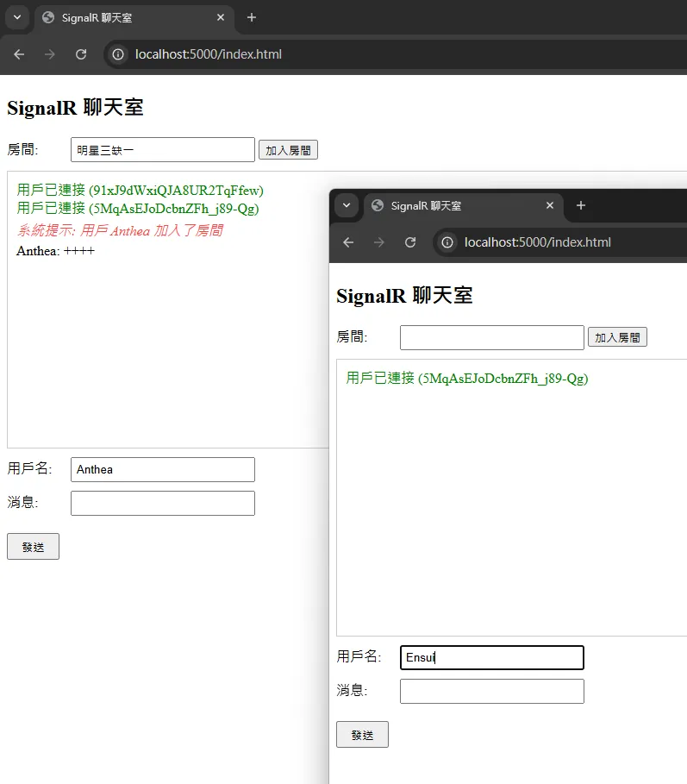Select the SignalR 聊天室 tab in front window
687x784 pixels.
(463, 206)
